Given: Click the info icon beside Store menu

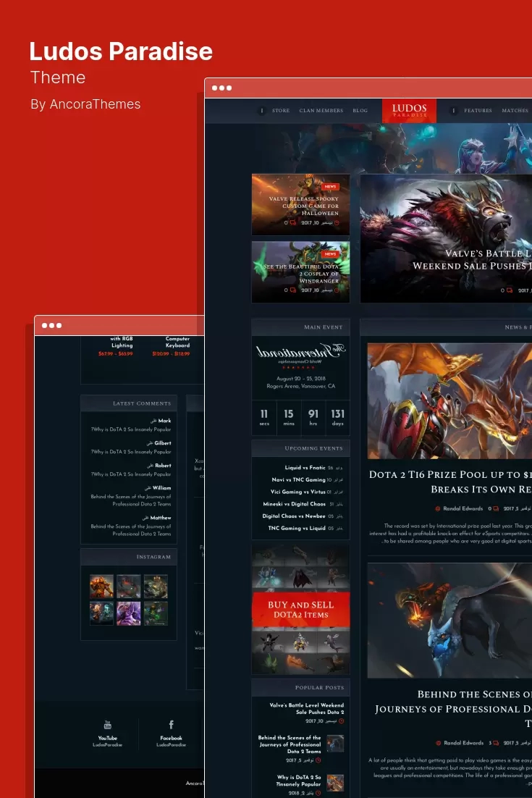Looking at the screenshot, I should coord(262,111).
